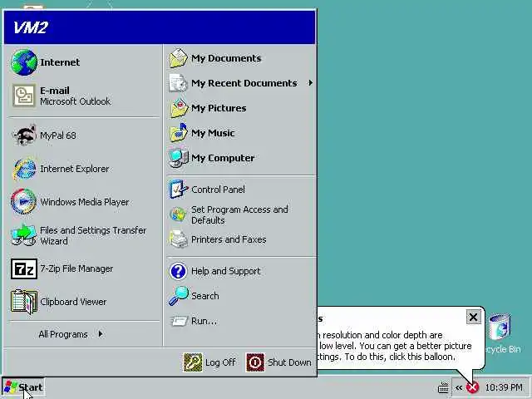Select the Internet menu label

coord(60,62)
